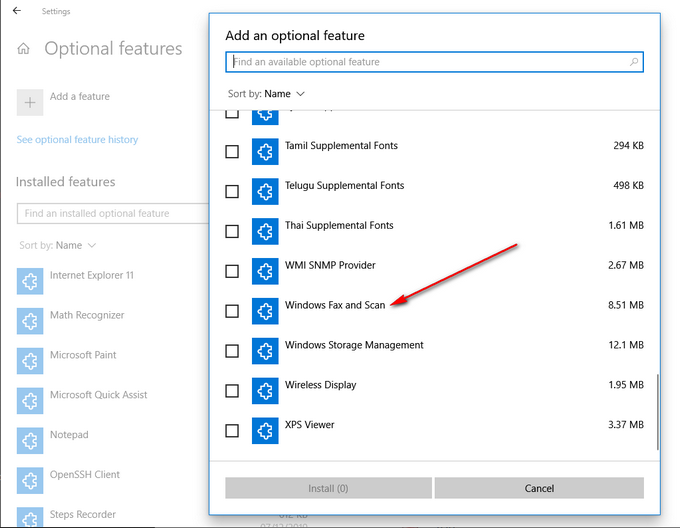Screen dimensions: 680x528
Task: Click Find an installed optional feature field
Action: 113,213
